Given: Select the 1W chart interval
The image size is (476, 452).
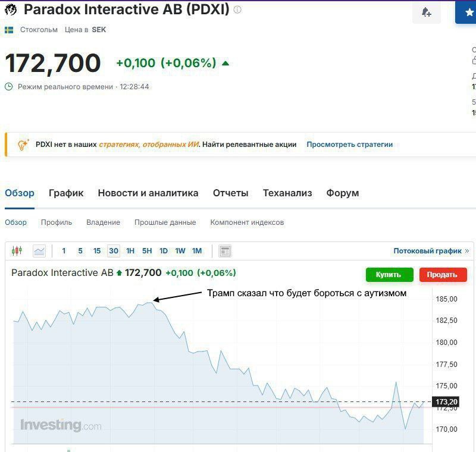Looking at the screenshot, I should pyautogui.click(x=180, y=251).
